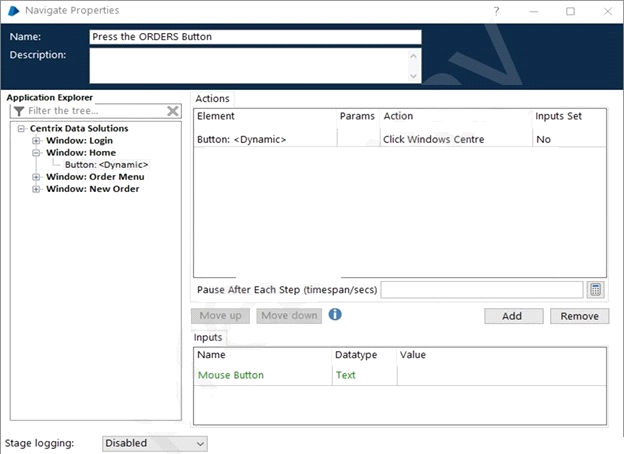
Task: Click the blue information icon
Action: tap(335, 314)
